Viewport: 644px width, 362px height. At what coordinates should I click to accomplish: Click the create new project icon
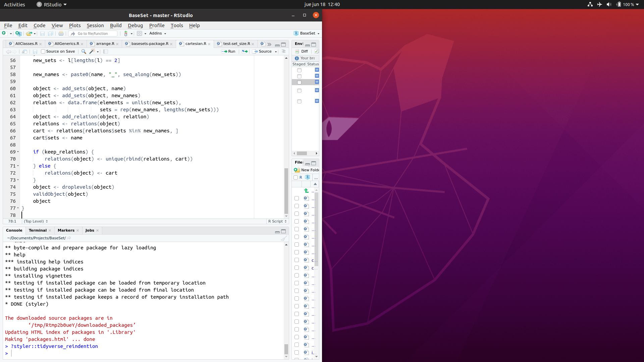pos(18,34)
